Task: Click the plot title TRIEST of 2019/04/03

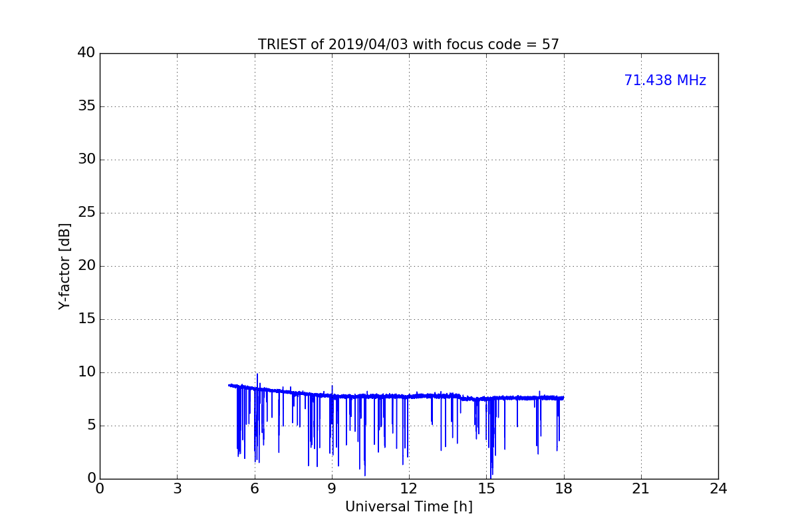Action: point(409,45)
